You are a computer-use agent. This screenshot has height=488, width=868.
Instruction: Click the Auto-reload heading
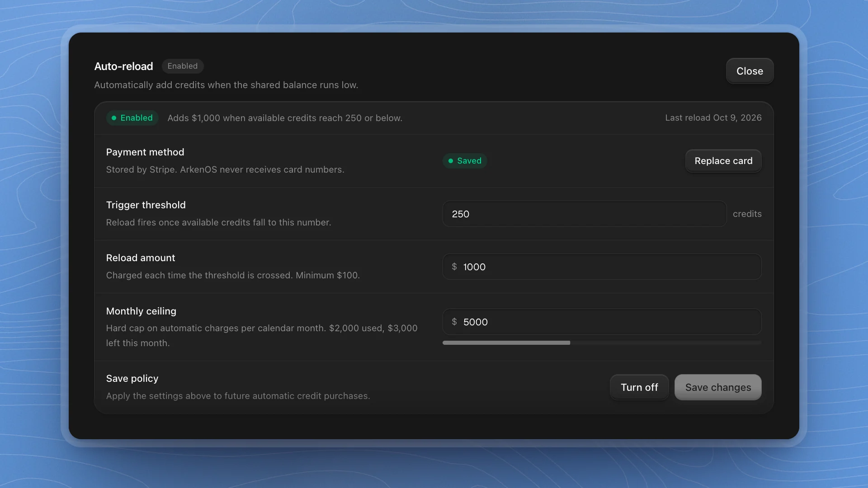[x=123, y=66]
